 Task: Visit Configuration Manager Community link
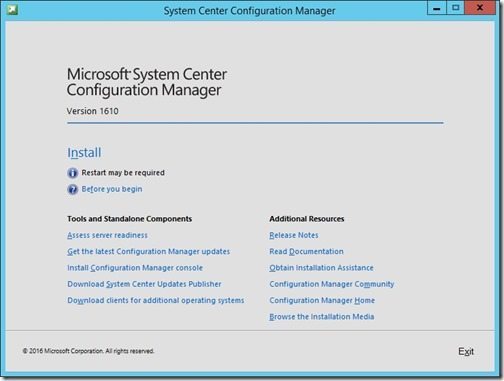coord(331,284)
